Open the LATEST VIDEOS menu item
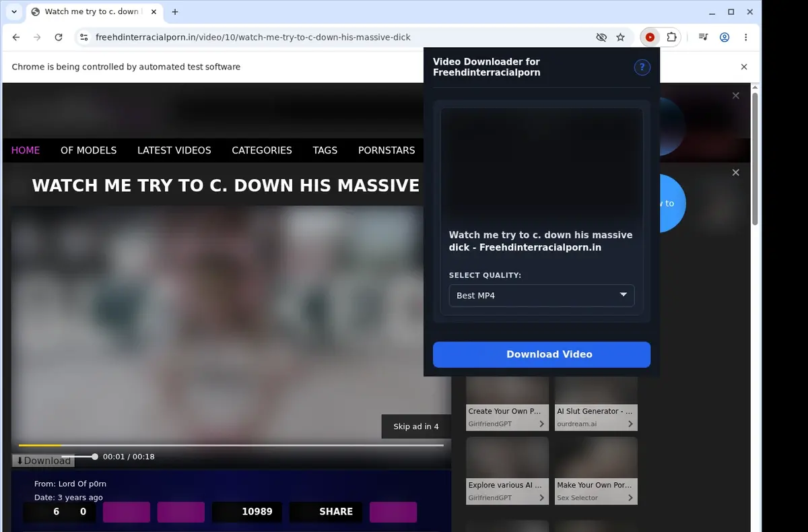 [x=174, y=150]
